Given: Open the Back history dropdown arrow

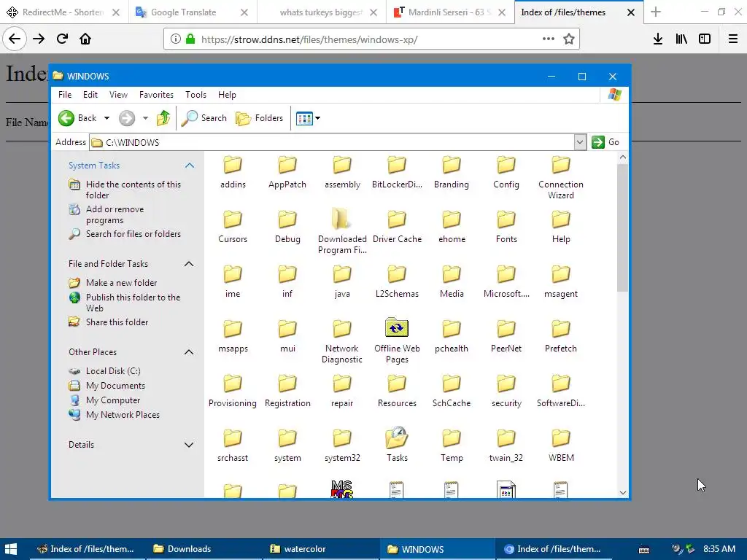Looking at the screenshot, I should (107, 118).
